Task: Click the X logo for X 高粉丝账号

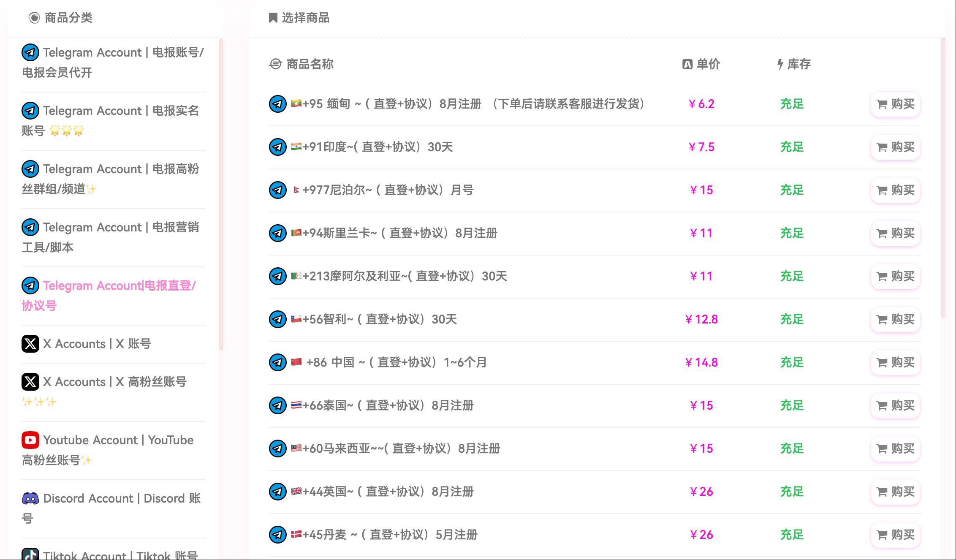Action: pyautogui.click(x=30, y=382)
